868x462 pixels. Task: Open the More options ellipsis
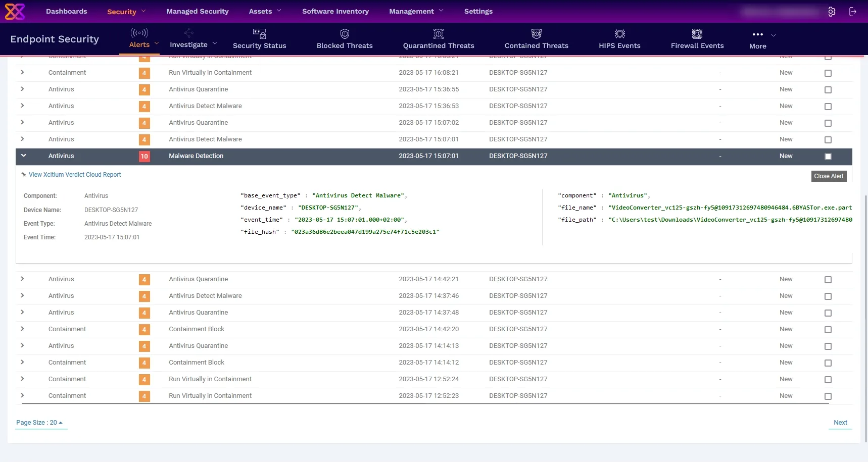(757, 34)
